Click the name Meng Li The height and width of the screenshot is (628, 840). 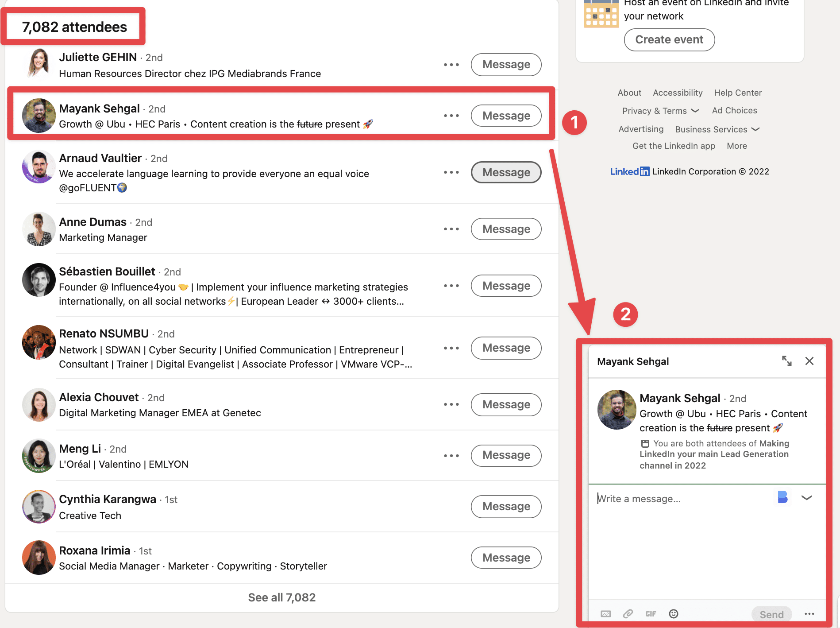click(80, 449)
